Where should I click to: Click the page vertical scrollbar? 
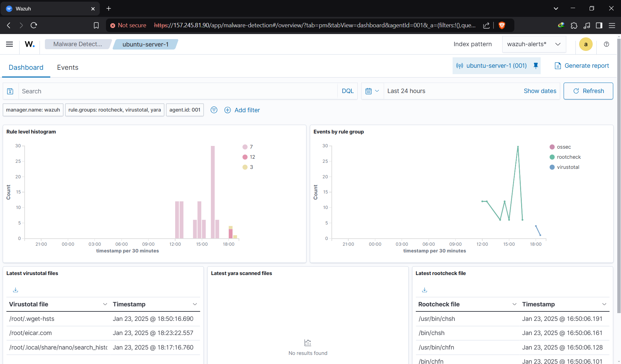coord(619,175)
